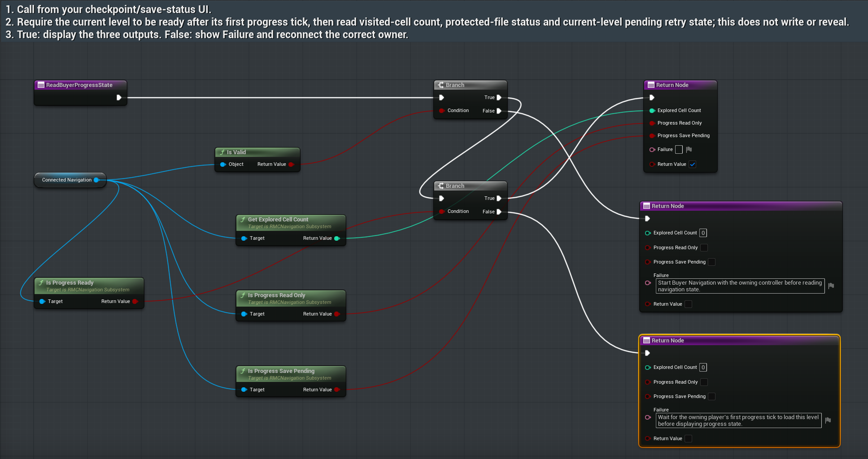
Task: Click top Return Node's Progress Save Pending pin
Action: click(x=652, y=136)
